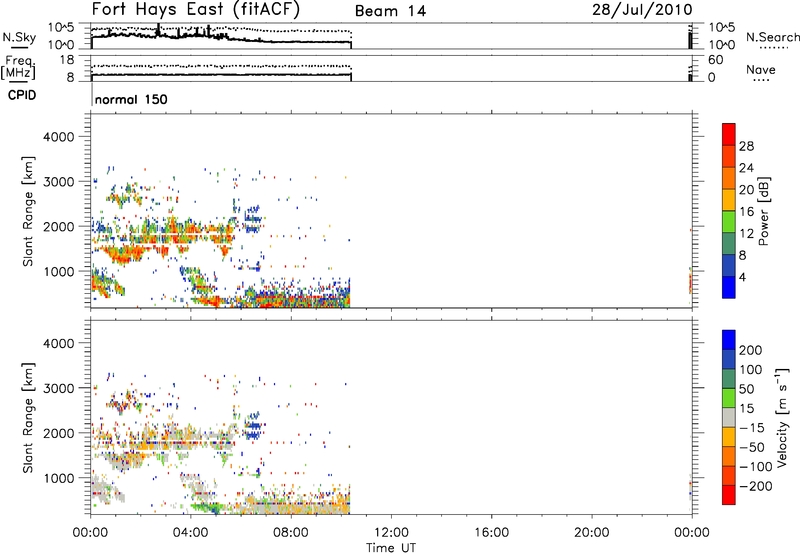Pick the blue bottom band of Power color bar

coord(729,287)
